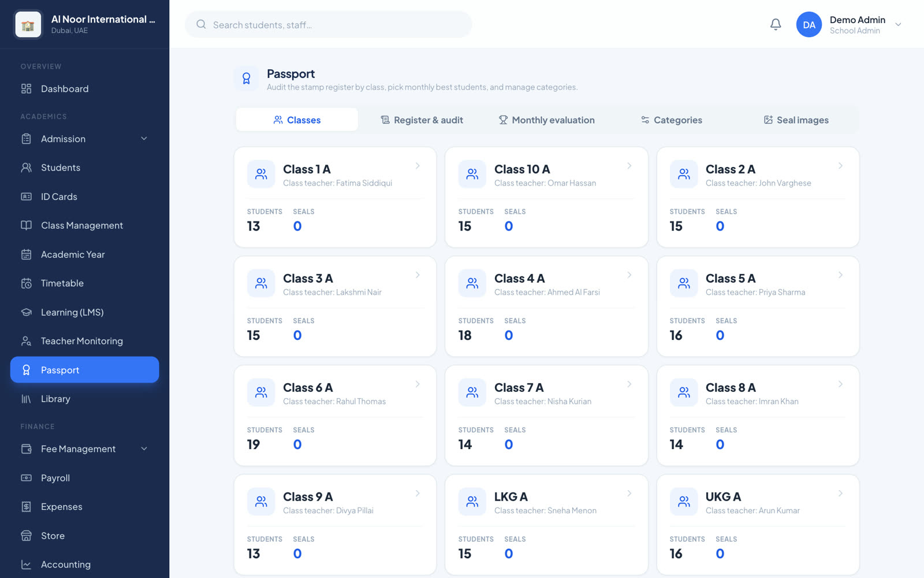The height and width of the screenshot is (578, 924).
Task: Open Class 8 A via its chevron arrow
Action: tap(840, 384)
